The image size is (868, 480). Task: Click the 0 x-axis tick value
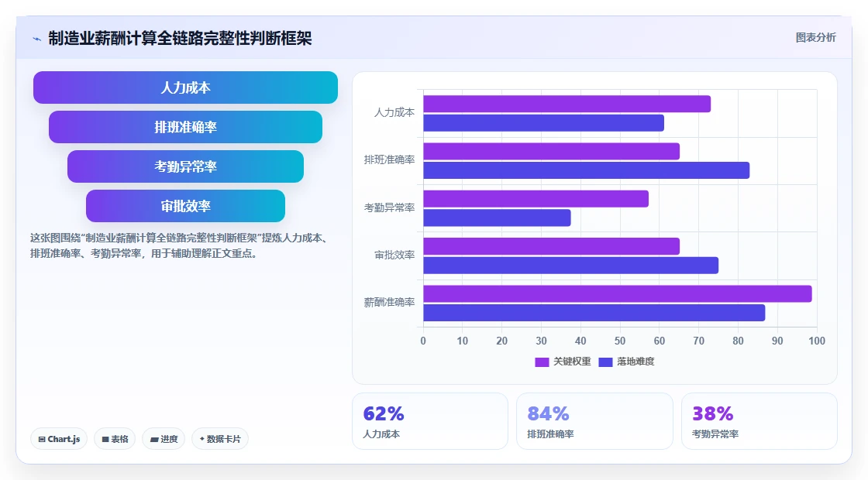(423, 341)
